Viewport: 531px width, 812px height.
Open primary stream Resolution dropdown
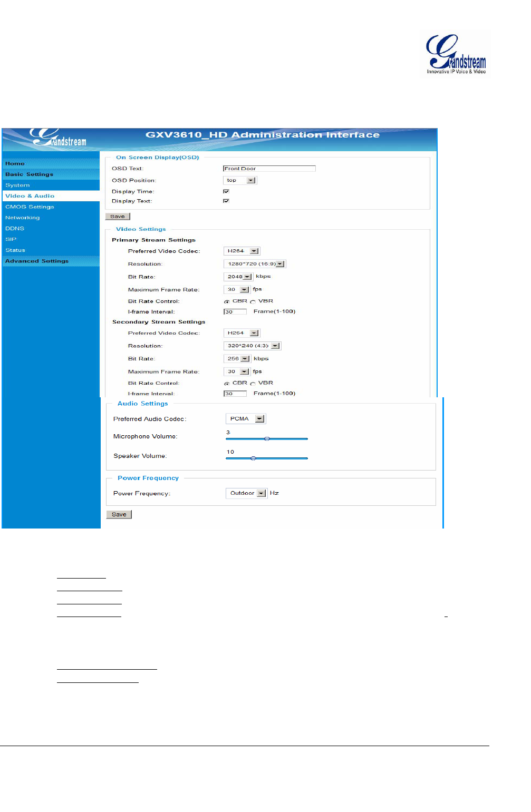pyautogui.click(x=255, y=264)
